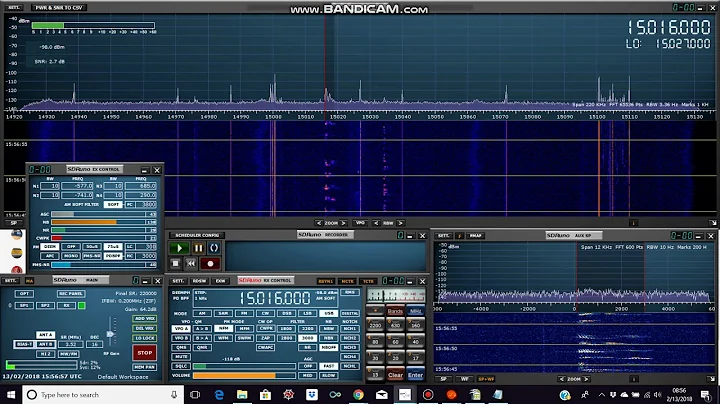
Task: Open the Bands keypad selector
Action: [x=395, y=311]
